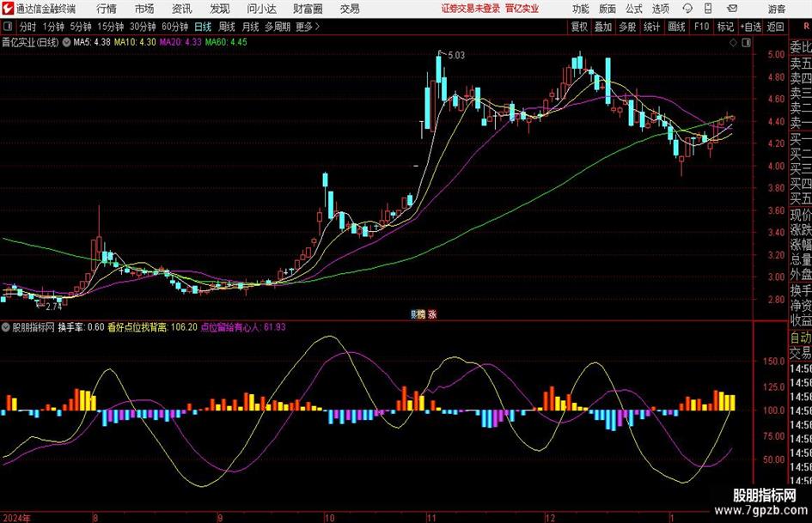The width and height of the screenshot is (812, 523).
Task: Open the 资讯 menu
Action: pos(182,9)
